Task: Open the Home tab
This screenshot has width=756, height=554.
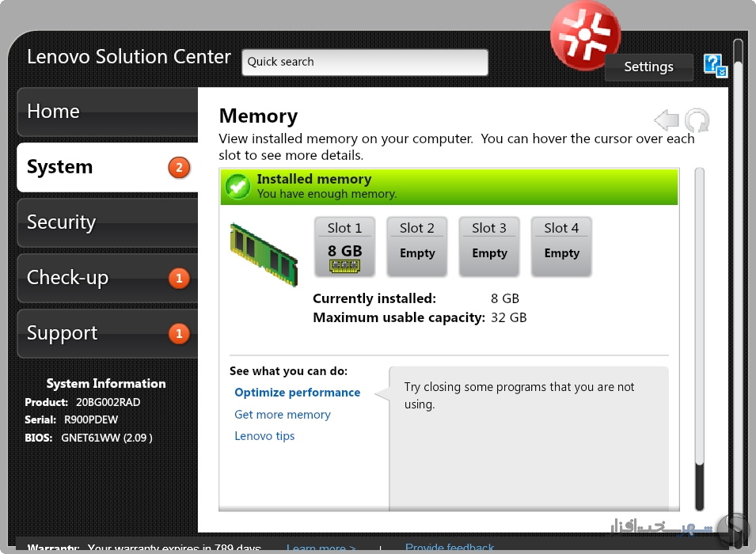Action: tap(108, 112)
